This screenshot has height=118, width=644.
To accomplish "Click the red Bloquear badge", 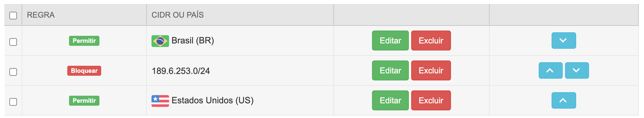I will [84, 71].
